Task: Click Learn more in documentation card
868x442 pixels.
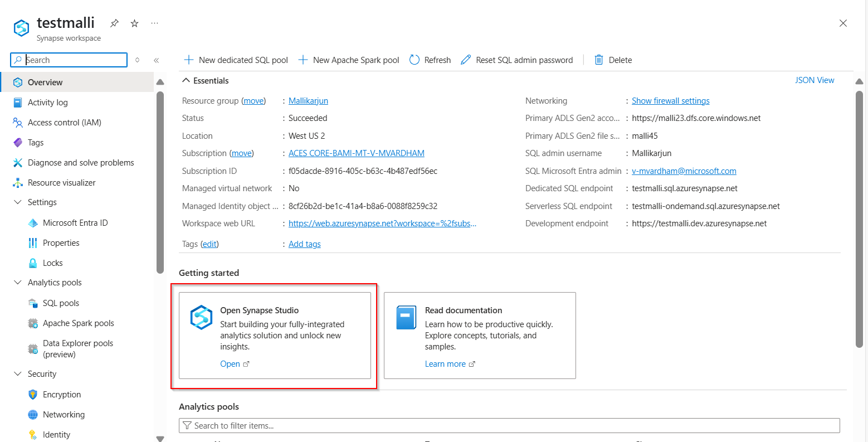Action: (450, 364)
